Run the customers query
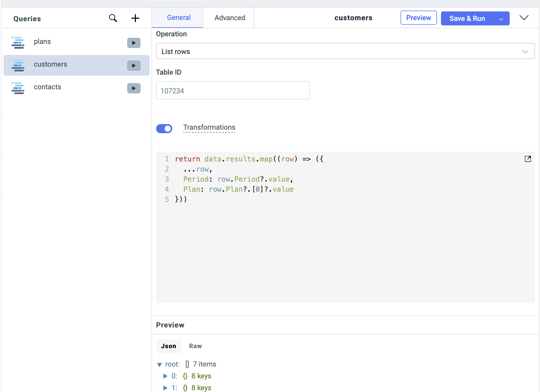The width and height of the screenshot is (540, 392). click(x=134, y=65)
